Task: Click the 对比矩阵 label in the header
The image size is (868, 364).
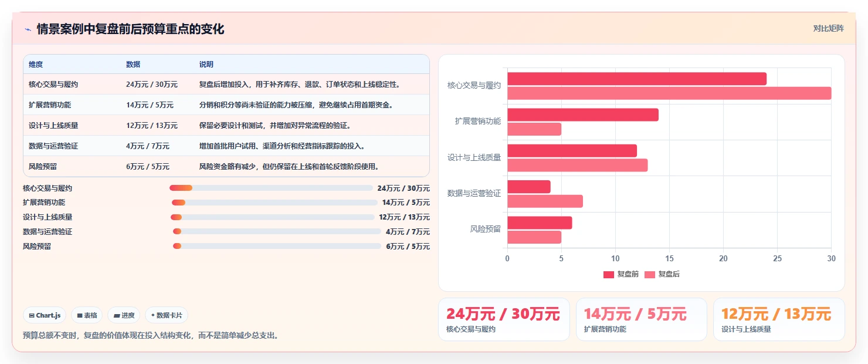Action: (828, 29)
